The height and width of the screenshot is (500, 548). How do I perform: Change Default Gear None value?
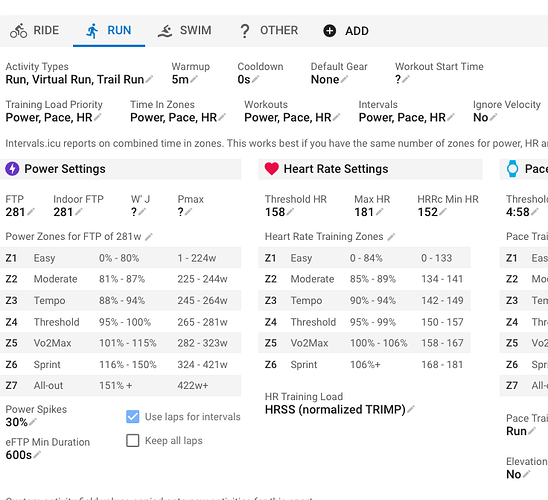[x=329, y=79]
